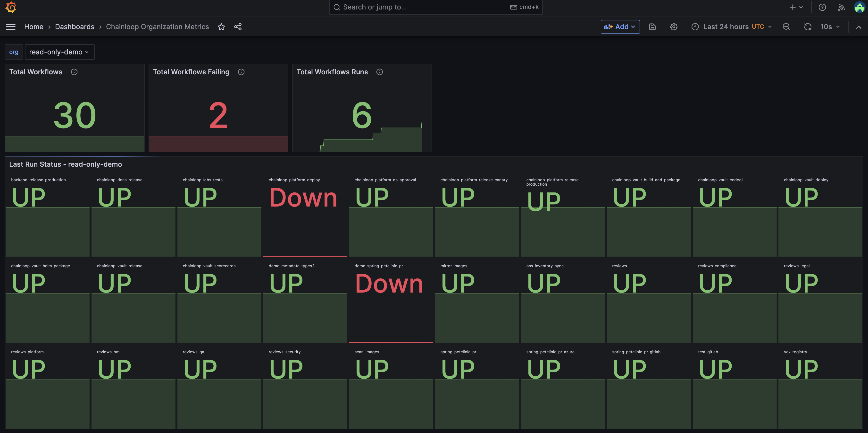
Task: Select the oss-inventory-sync status tile
Action: click(x=563, y=302)
